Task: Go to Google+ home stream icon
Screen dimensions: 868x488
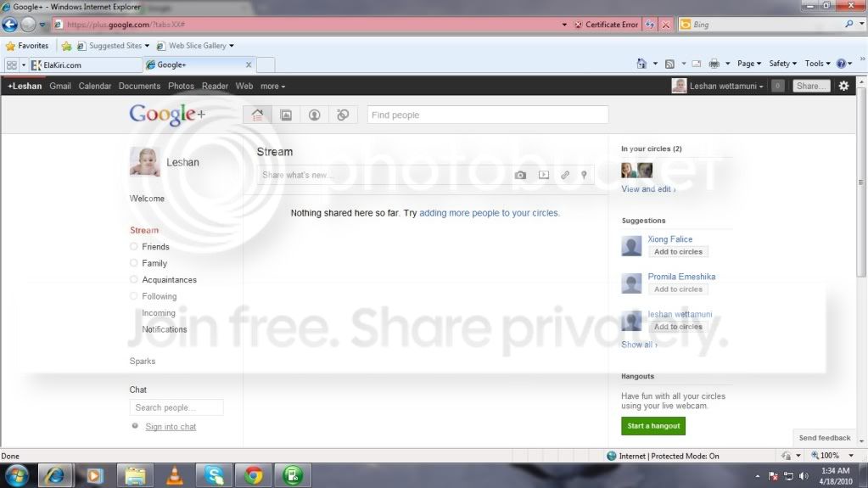Action: (257, 115)
